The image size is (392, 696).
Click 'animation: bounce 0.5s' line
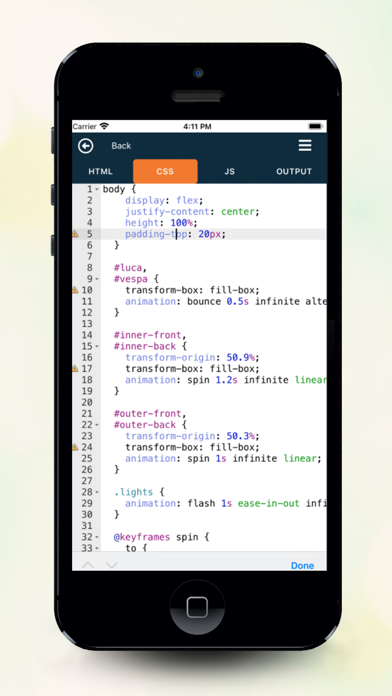coord(226,301)
